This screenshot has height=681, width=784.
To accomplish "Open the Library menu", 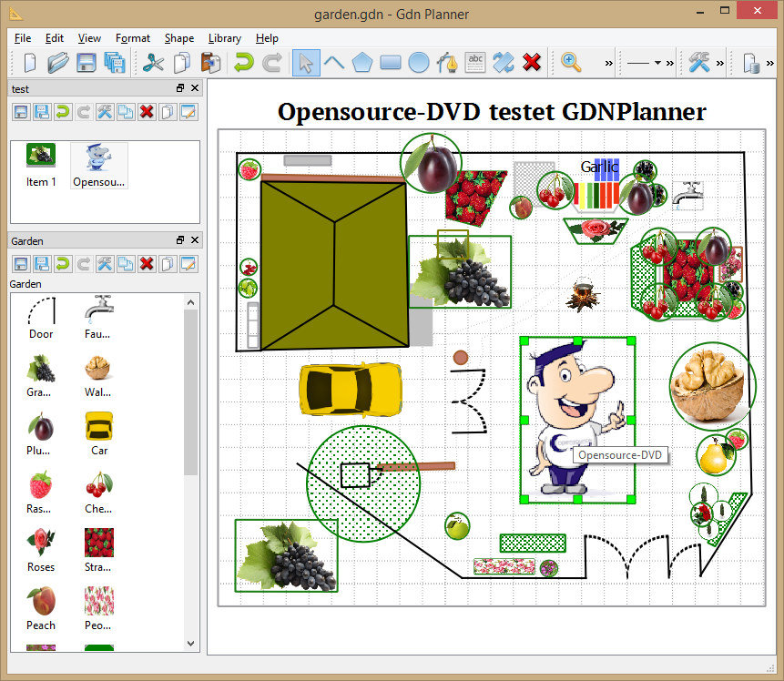I will (224, 38).
